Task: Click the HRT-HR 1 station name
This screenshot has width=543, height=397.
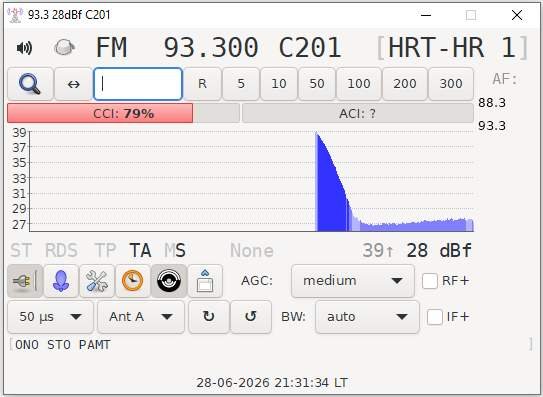Action: pyautogui.click(x=452, y=47)
